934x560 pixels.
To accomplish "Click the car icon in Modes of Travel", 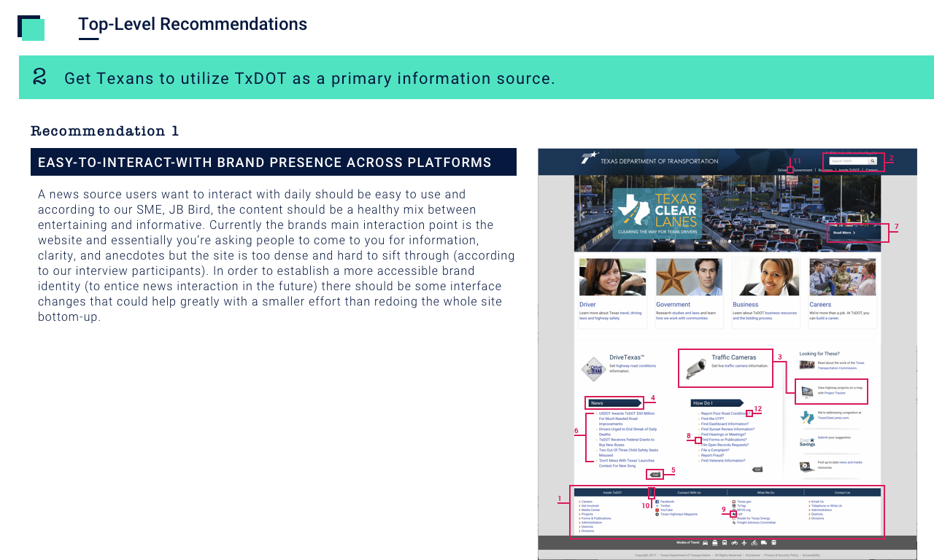I will click(705, 542).
